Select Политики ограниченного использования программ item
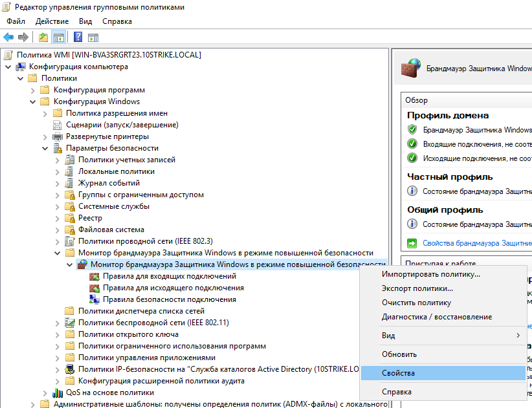The image size is (532, 408). [x=172, y=346]
